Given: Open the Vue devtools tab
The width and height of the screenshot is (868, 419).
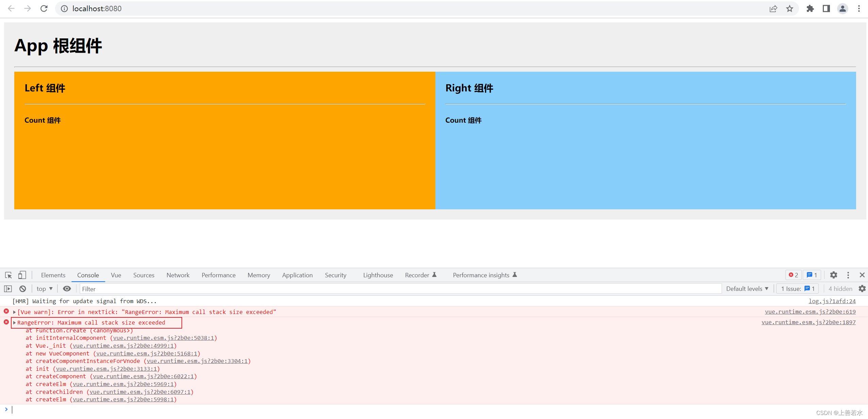Looking at the screenshot, I should tap(116, 275).
